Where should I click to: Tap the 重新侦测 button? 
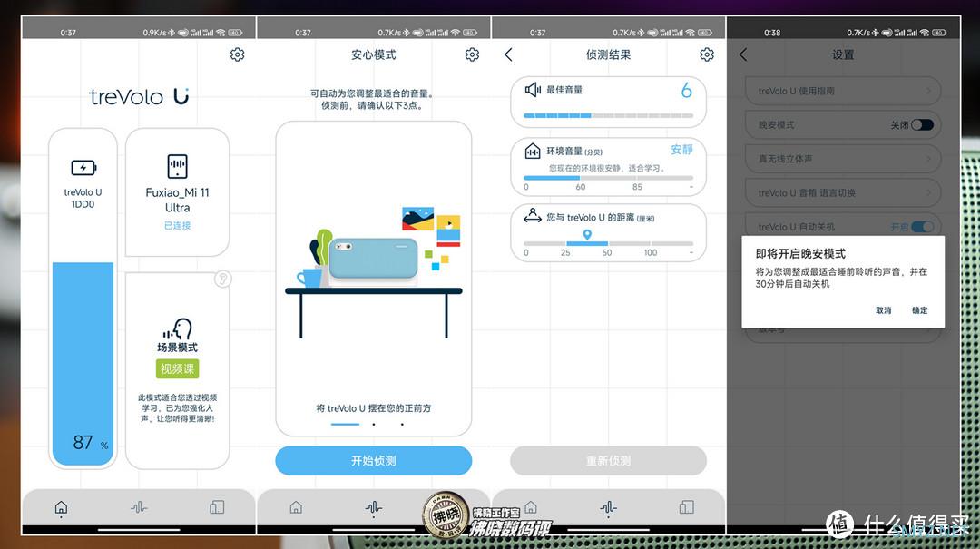(608, 461)
